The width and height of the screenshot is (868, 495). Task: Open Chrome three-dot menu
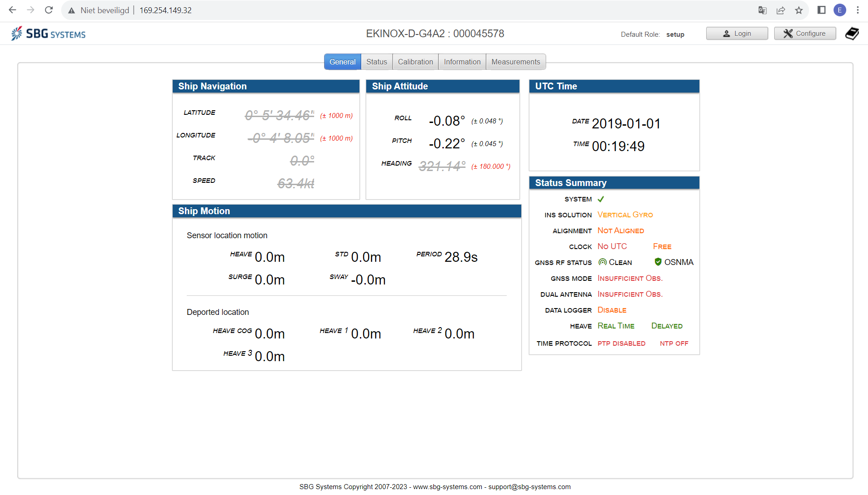(858, 10)
